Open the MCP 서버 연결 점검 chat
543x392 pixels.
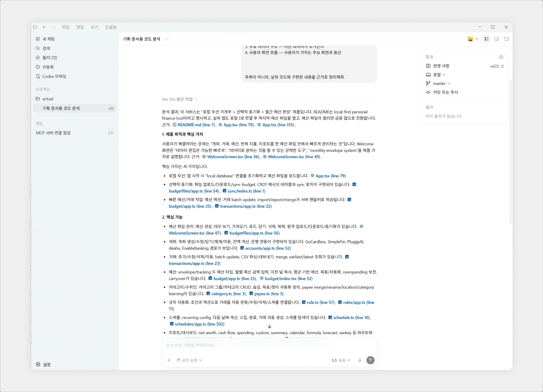[75, 133]
